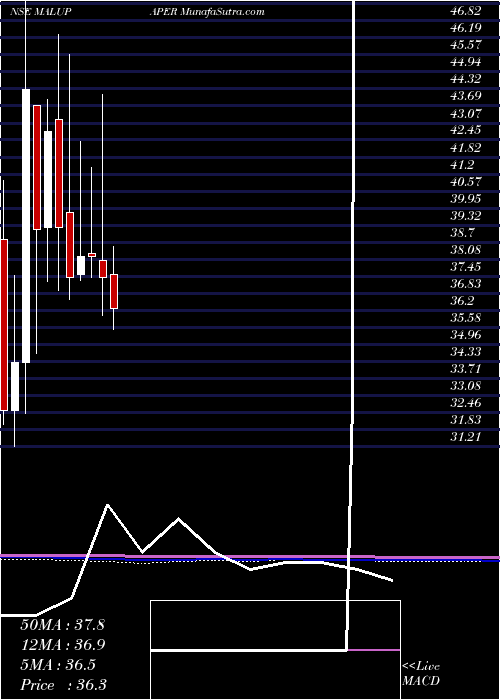This screenshot has width=500, height=700.
Task: Click the 35.58 price axis label
Action: 465,317
